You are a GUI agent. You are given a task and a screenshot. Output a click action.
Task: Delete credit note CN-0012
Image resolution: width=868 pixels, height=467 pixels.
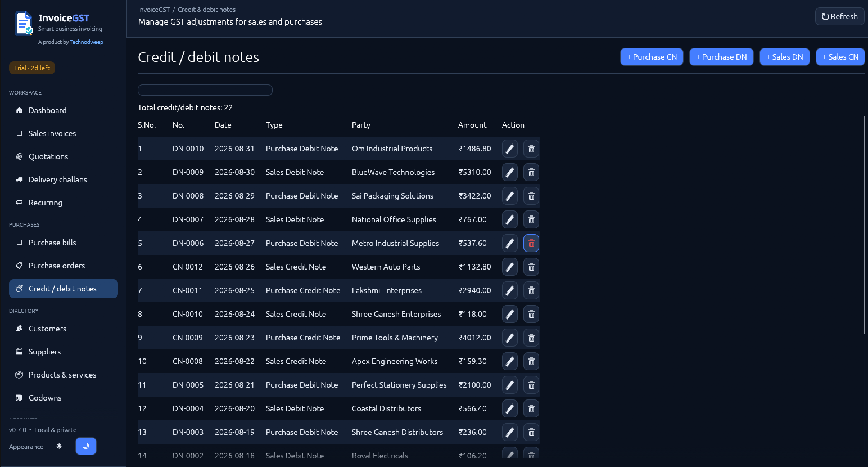pyautogui.click(x=531, y=267)
